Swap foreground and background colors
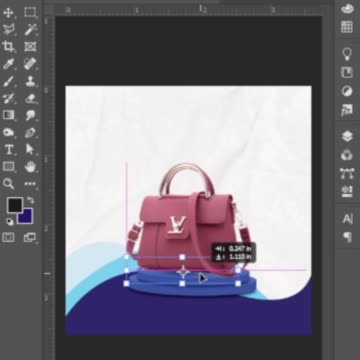Screen dimensions: 360x360 click(x=30, y=200)
